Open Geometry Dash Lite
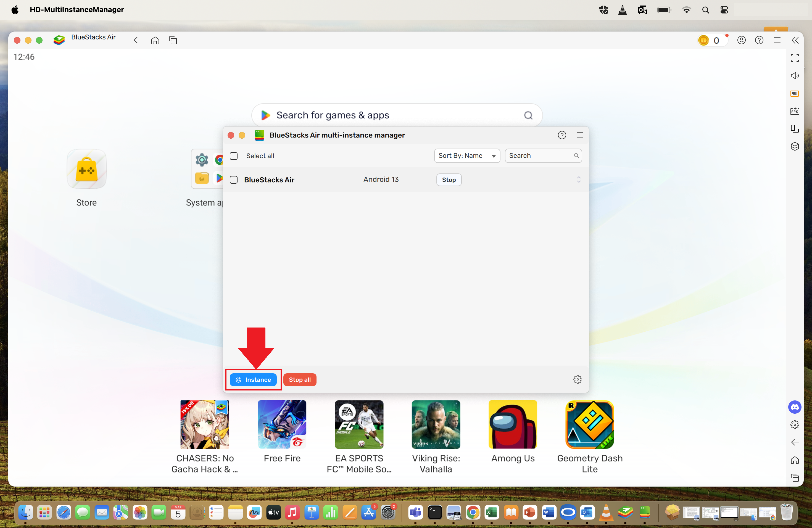 pos(590,424)
